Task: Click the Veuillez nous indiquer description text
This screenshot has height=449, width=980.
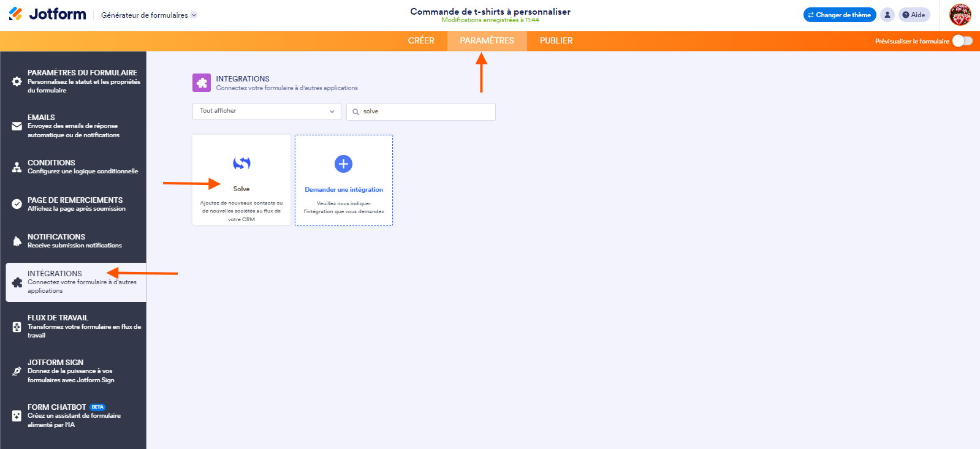Action: tap(344, 208)
